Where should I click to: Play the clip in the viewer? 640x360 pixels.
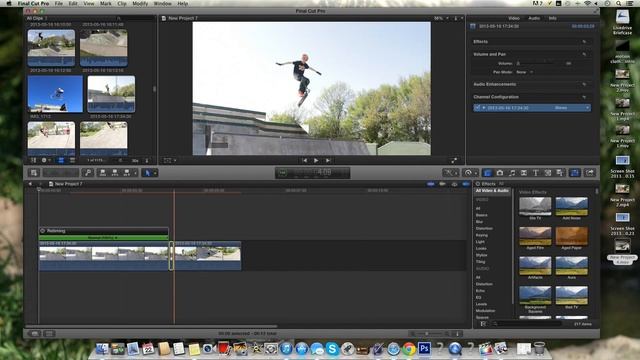[316, 160]
